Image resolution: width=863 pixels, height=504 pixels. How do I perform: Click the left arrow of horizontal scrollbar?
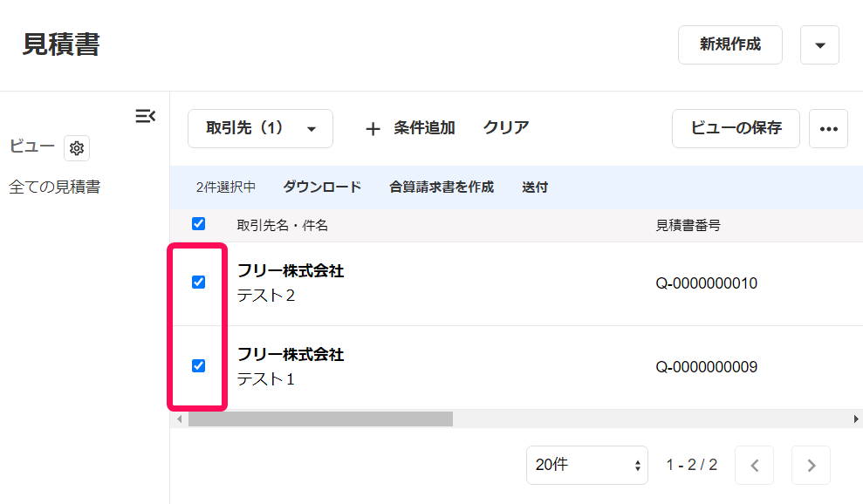pos(180,419)
